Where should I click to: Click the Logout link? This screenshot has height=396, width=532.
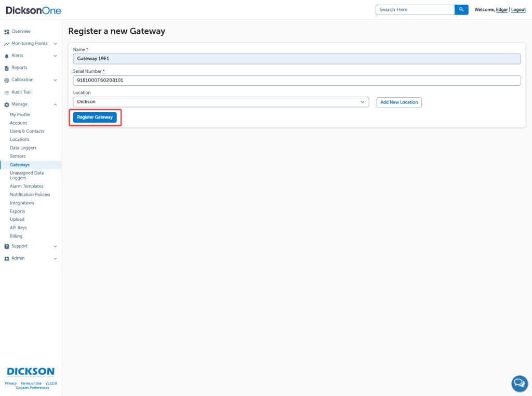[x=518, y=10]
